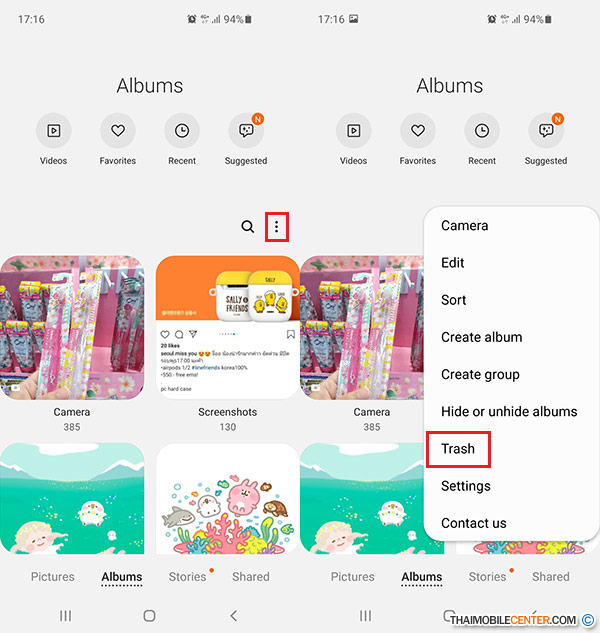Open the Screenshots album thumbnail
Viewport: 600px width, 633px height.
[x=228, y=327]
